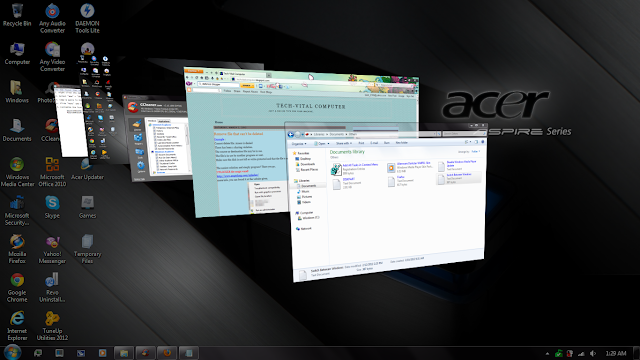Launch Acer Updater from desktop
640x360 pixels.
[x=87, y=169]
